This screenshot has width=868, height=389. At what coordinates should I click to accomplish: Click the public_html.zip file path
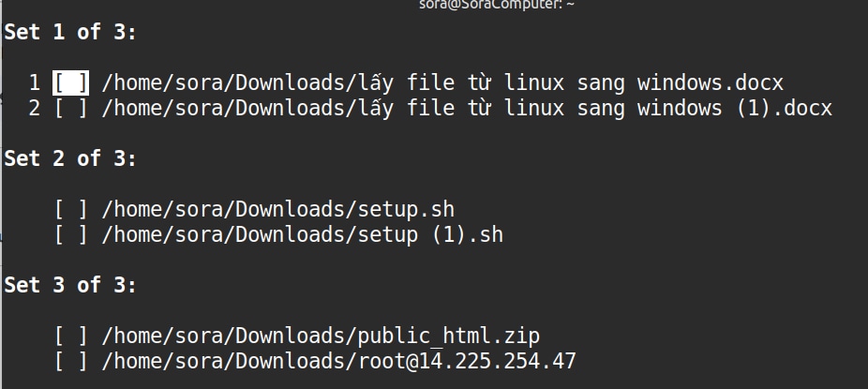pyautogui.click(x=321, y=335)
